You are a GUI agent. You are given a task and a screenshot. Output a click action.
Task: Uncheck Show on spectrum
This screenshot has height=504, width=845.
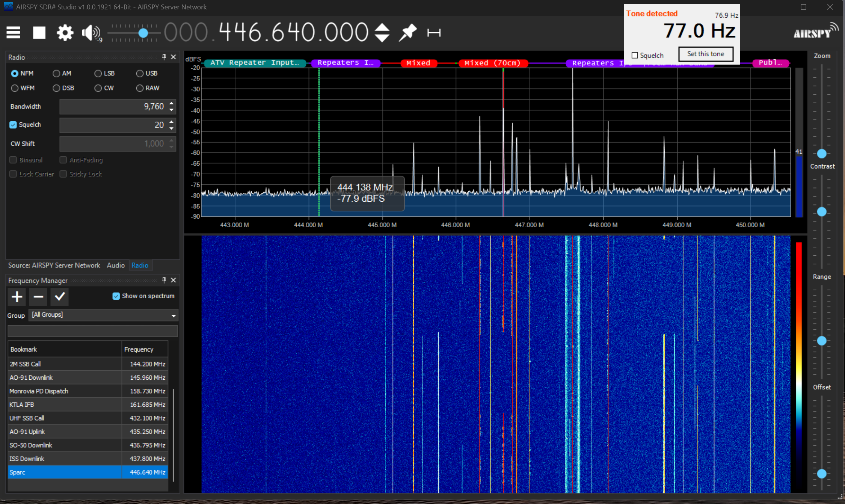(116, 296)
